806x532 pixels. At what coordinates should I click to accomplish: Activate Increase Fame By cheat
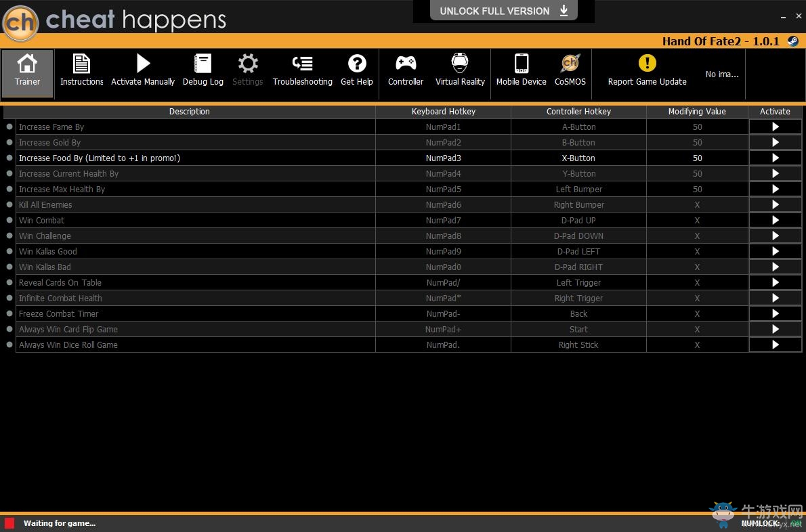[775, 127]
